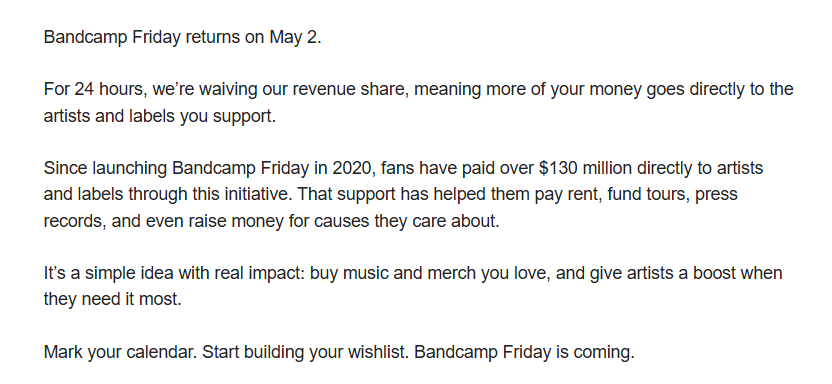The image size is (832, 384).
Task: Click the sentence 'Mark your calendar.'
Action: click(x=121, y=352)
